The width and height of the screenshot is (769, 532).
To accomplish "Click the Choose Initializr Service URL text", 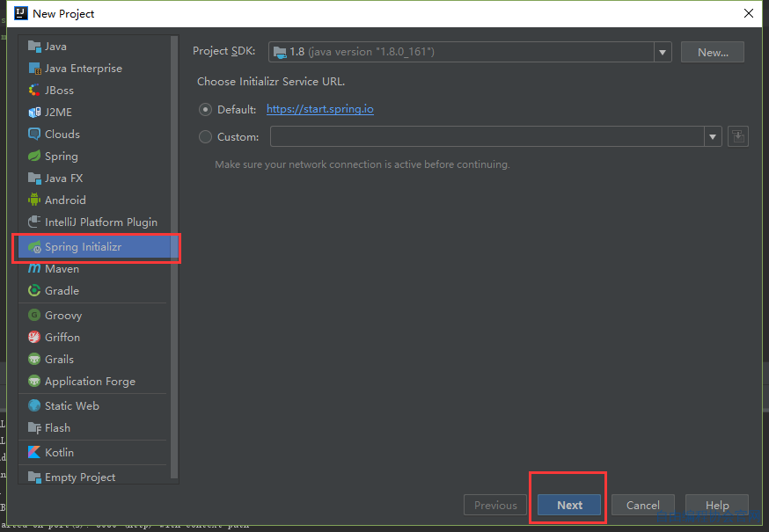I will (271, 82).
